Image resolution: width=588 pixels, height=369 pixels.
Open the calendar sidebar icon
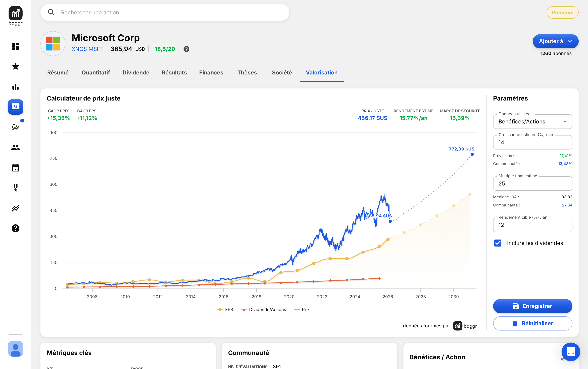click(x=15, y=168)
